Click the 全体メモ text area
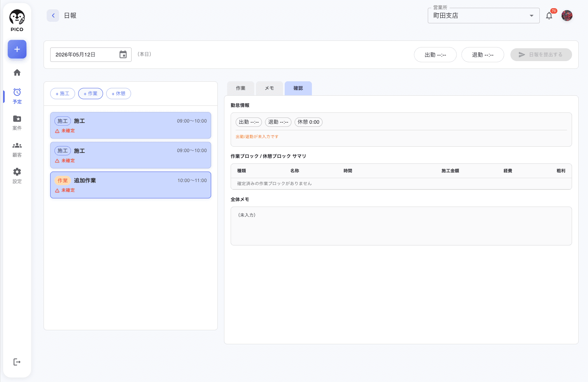Viewport: 588px width, 382px height. (x=401, y=226)
